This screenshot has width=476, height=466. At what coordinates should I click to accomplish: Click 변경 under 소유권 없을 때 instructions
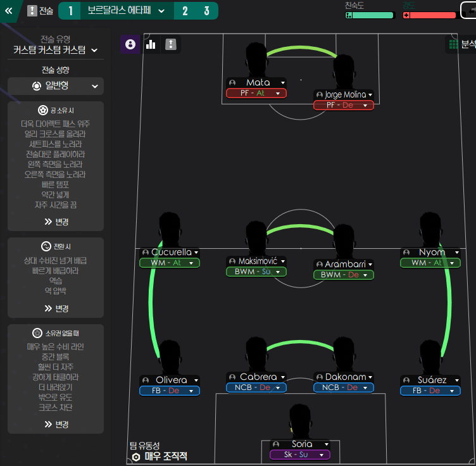56,424
